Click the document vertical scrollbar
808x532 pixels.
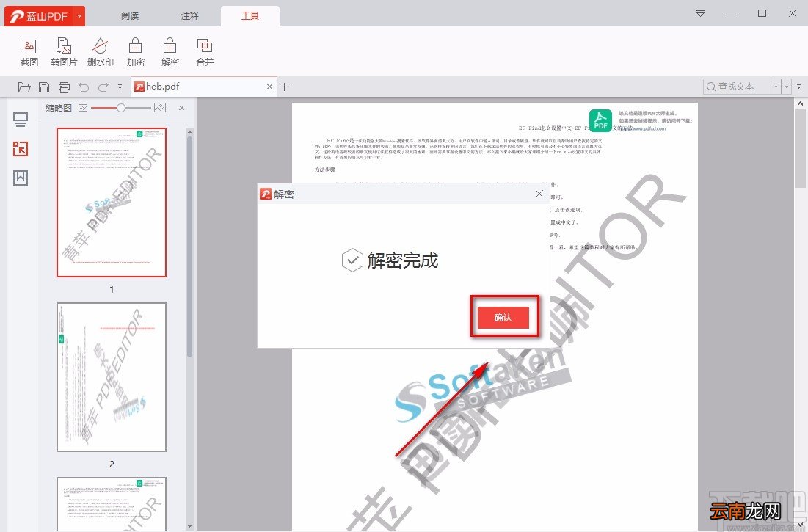coord(800,150)
